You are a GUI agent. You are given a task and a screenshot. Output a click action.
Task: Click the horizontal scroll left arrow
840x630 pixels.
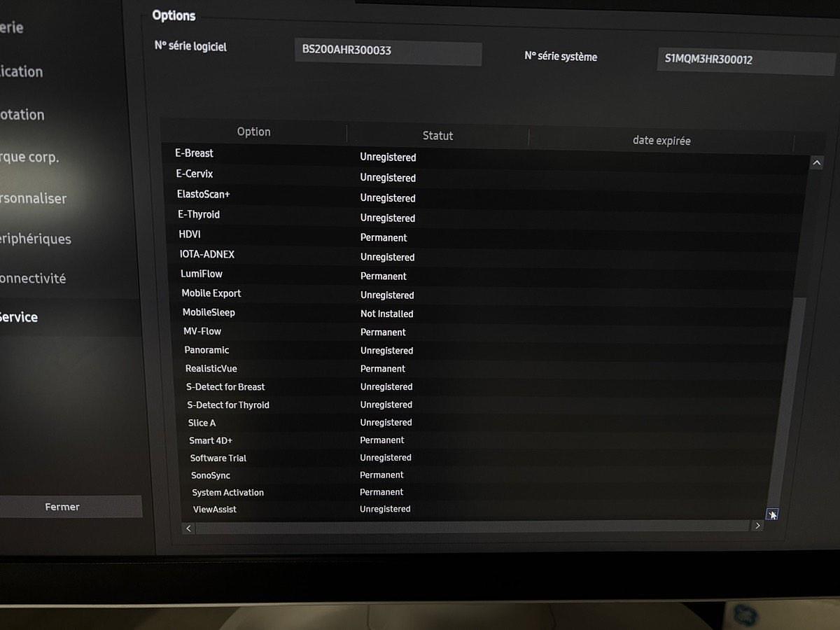click(188, 528)
